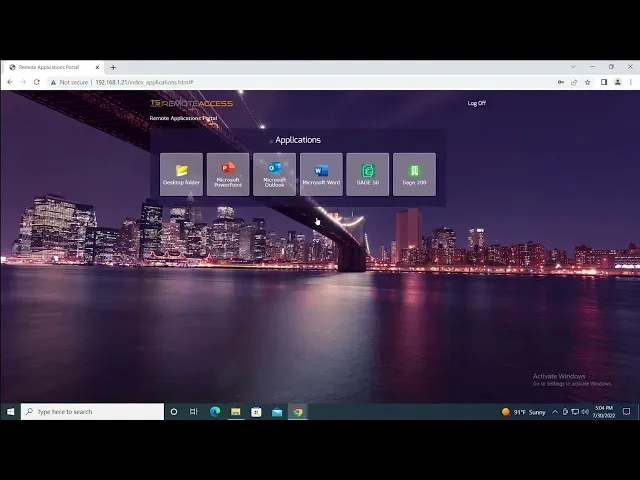640x480 pixels.
Task: Open Chrome's three-dot menu
Action: [x=631, y=82]
